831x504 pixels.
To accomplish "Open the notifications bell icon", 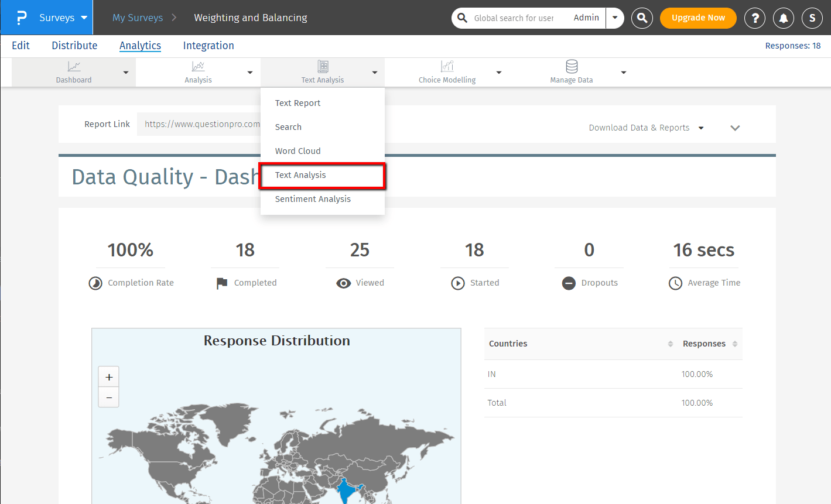I will point(784,18).
